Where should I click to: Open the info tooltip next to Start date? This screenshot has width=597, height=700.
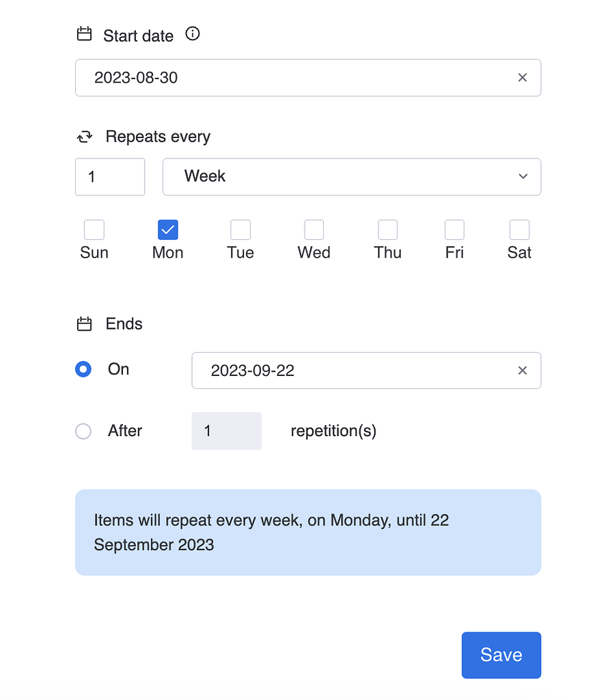(192, 33)
